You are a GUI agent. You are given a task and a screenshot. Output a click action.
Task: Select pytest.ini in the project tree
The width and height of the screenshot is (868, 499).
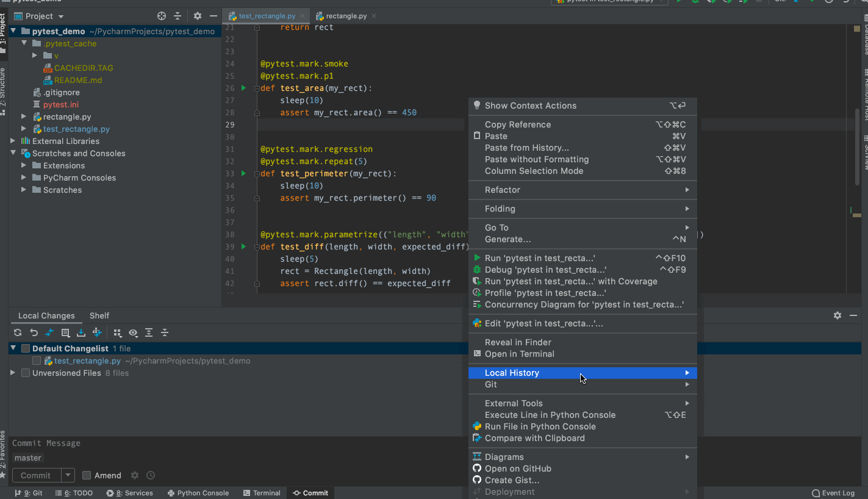[61, 104]
